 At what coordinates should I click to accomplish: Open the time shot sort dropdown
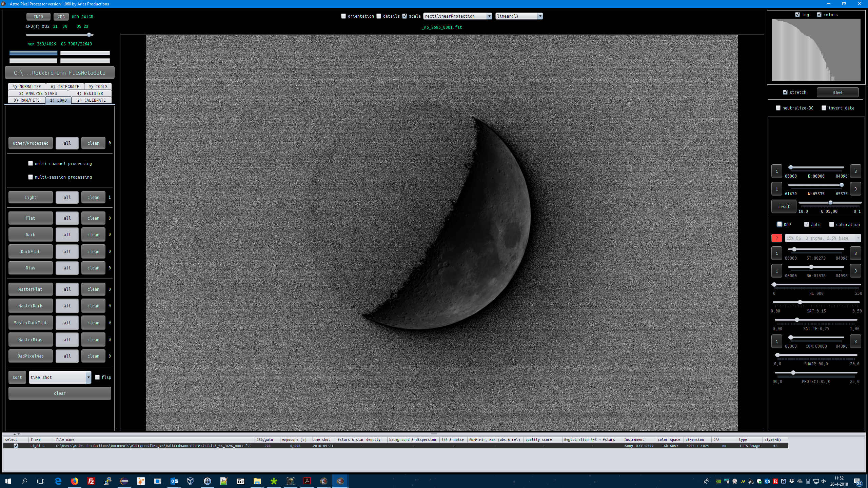pos(60,377)
